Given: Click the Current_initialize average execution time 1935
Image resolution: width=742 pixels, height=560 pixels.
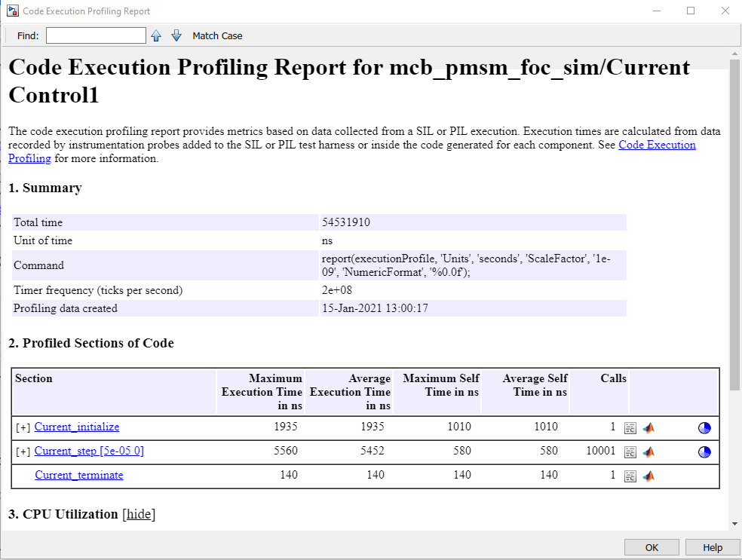Looking at the screenshot, I should (373, 427).
